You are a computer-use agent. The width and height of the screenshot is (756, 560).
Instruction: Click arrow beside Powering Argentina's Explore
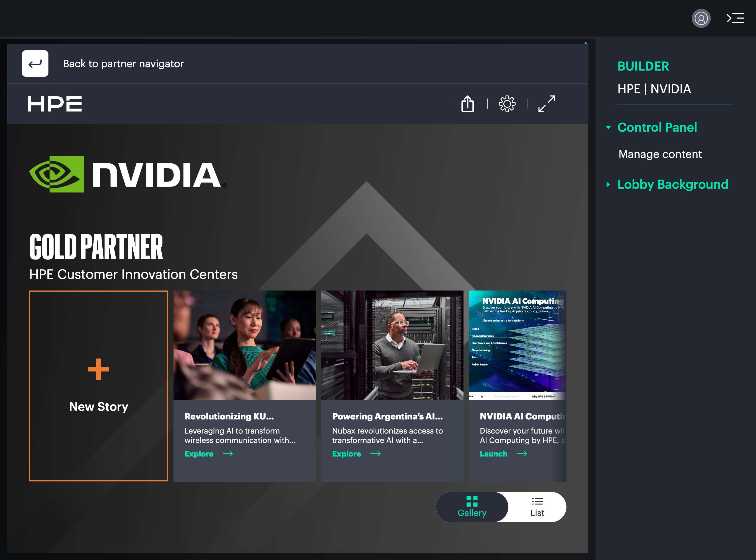pos(376,454)
